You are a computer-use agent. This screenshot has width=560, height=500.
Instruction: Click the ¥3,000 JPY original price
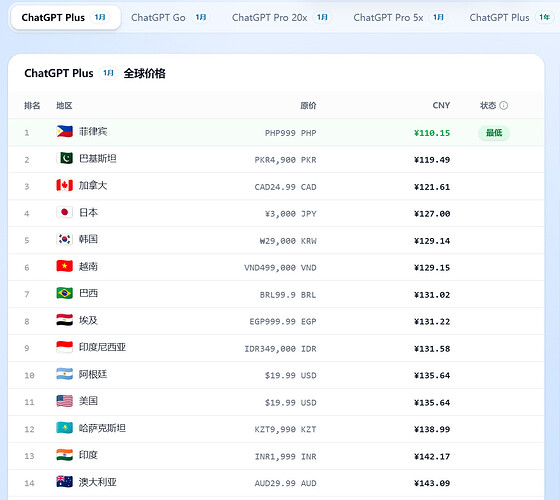290,214
